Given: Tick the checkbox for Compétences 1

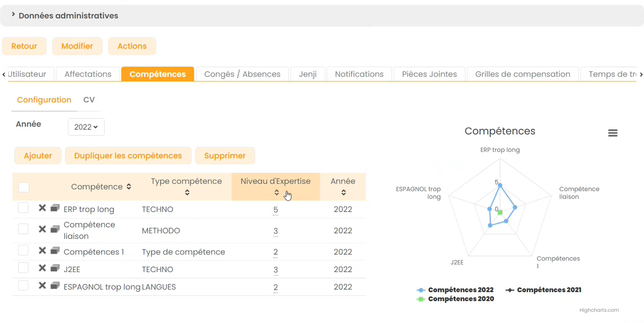Looking at the screenshot, I should pos(23,251).
